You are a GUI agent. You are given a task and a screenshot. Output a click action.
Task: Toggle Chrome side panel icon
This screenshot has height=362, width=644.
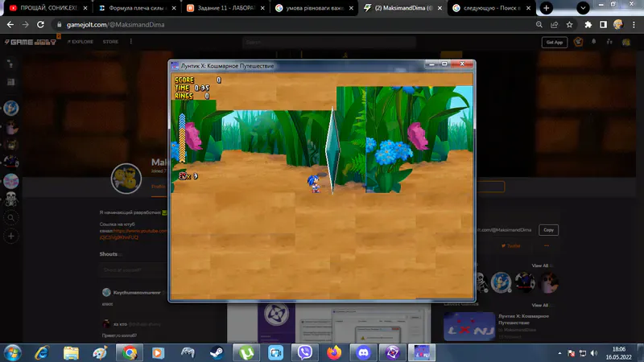tap(603, 25)
